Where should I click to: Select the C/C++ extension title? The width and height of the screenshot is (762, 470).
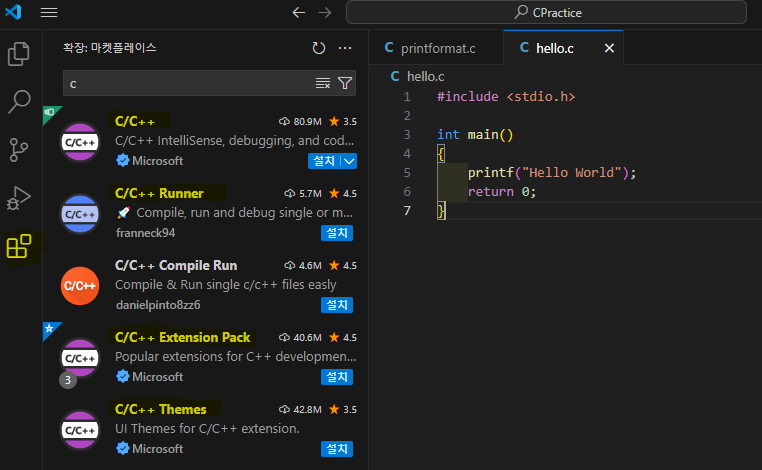(135, 121)
